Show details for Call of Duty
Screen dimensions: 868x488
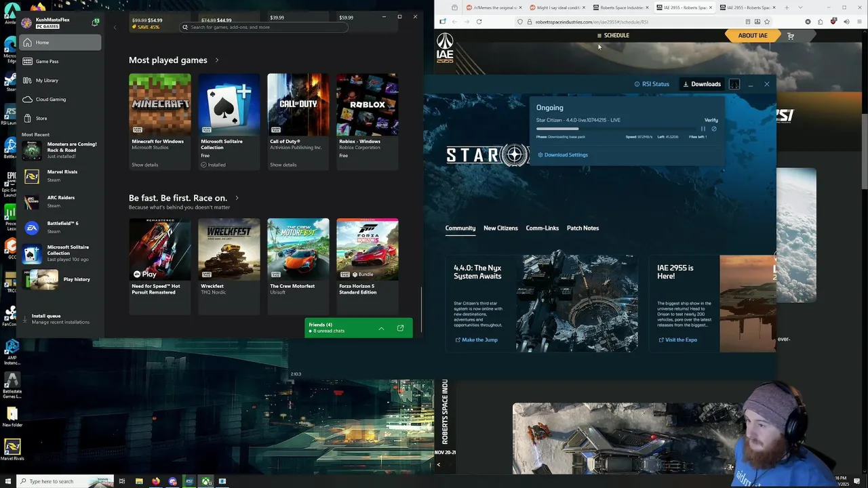[x=283, y=165]
